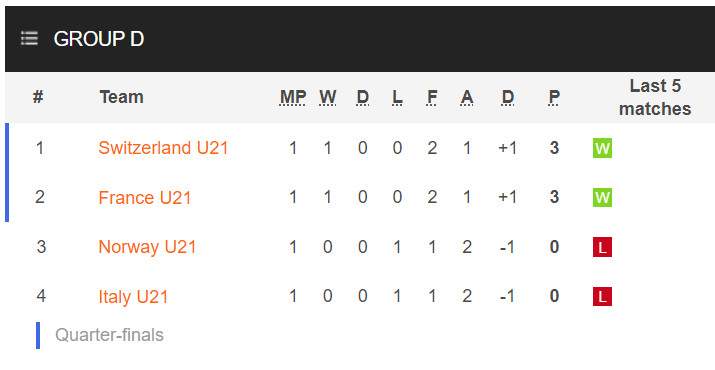Click the W wins column header
Screen dimensions: 715x370
pyautogui.click(x=327, y=97)
